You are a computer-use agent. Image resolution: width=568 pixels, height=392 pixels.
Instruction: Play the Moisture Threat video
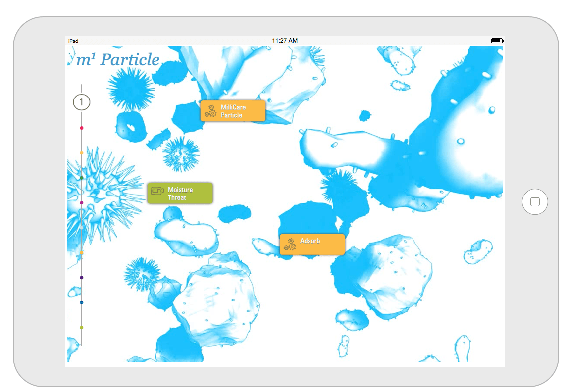click(180, 193)
